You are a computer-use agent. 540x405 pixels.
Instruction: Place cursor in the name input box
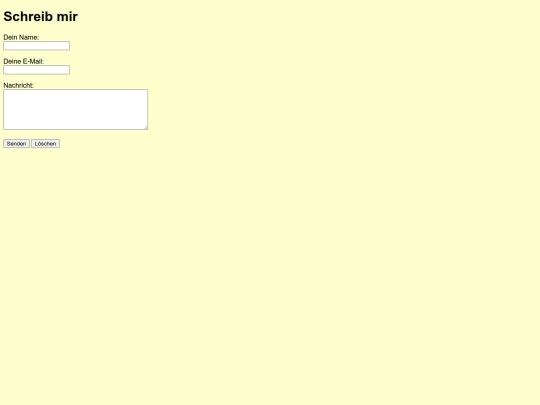tap(37, 46)
